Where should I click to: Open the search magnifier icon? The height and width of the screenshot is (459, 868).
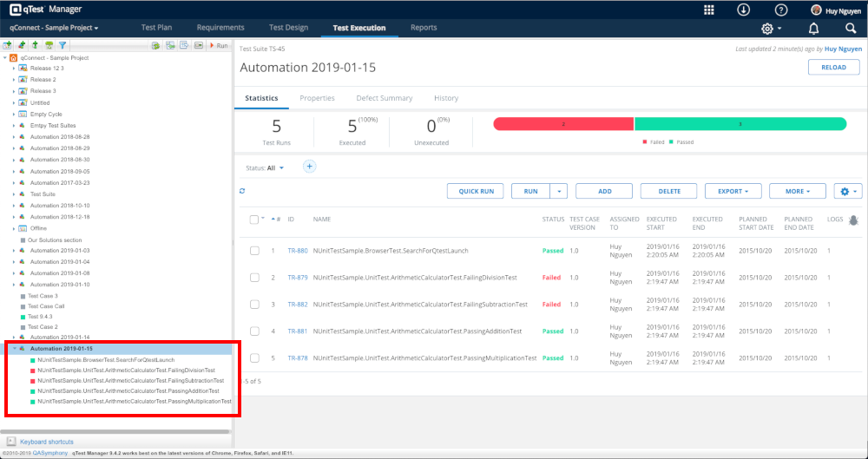click(851, 29)
